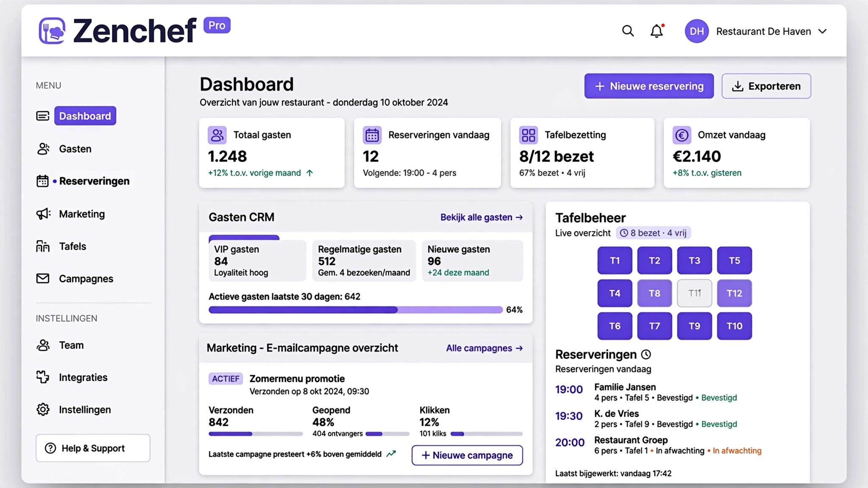This screenshot has height=488, width=868.
Task: Follow the Alle campagnes link
Action: (x=484, y=348)
